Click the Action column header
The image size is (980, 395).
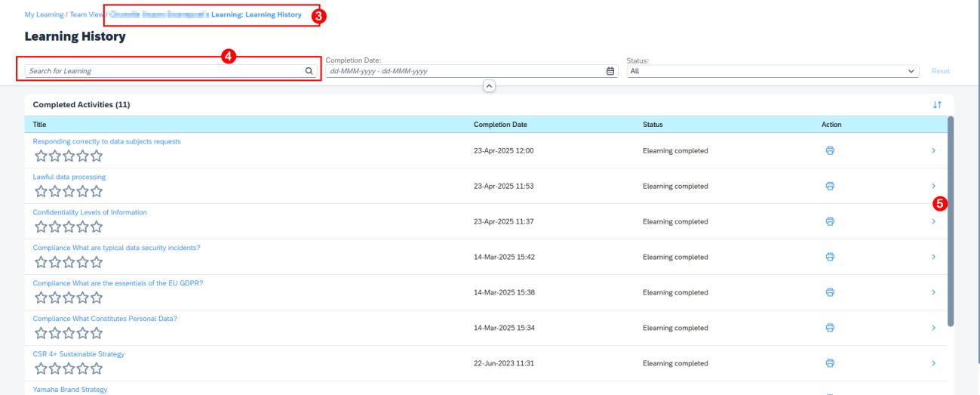[830, 124]
